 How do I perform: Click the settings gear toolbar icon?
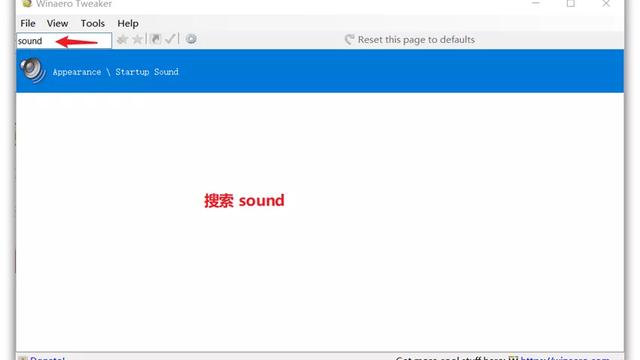[191, 39]
